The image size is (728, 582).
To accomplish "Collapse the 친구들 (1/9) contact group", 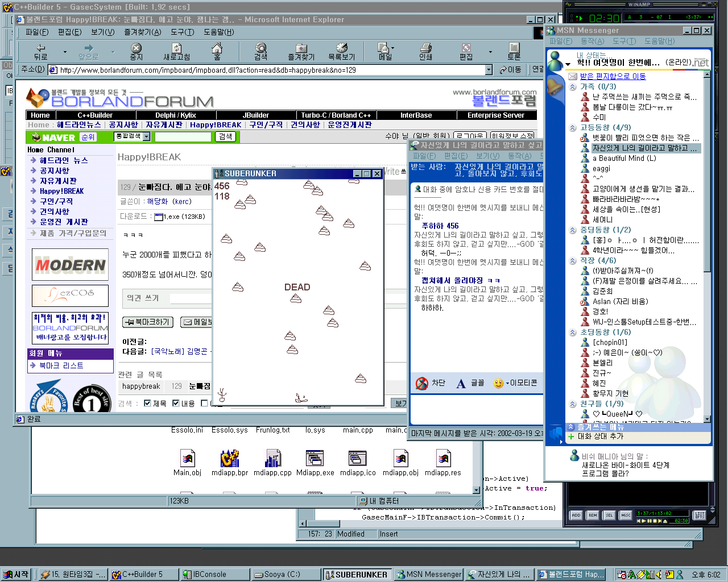I will (x=573, y=404).
